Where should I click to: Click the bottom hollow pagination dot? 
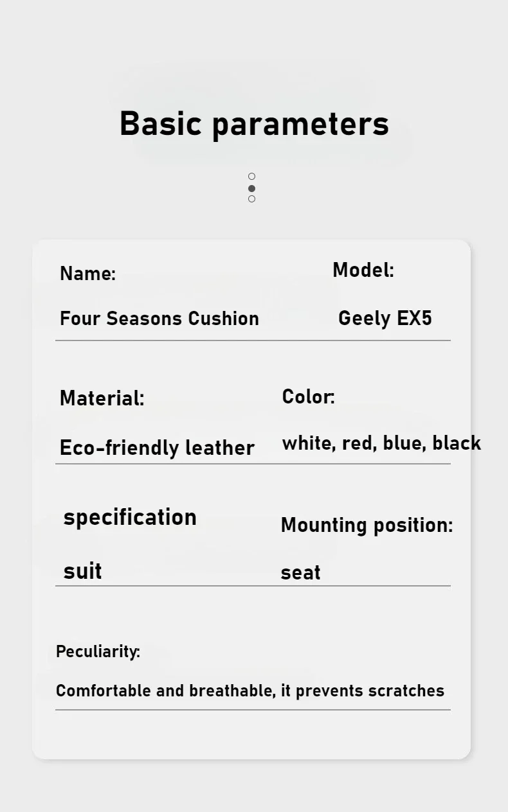(x=251, y=199)
